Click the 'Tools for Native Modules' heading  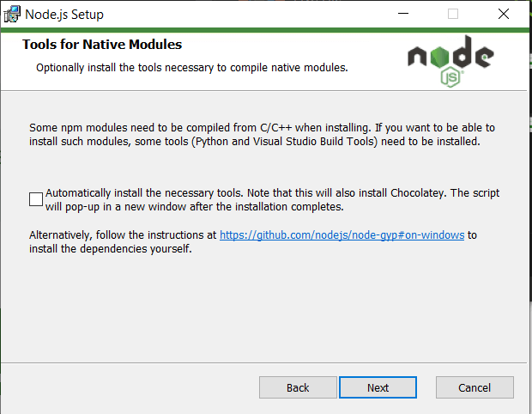coord(102,45)
